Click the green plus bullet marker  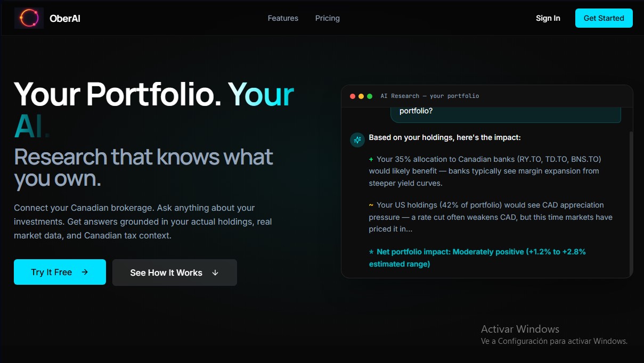pyautogui.click(x=371, y=159)
